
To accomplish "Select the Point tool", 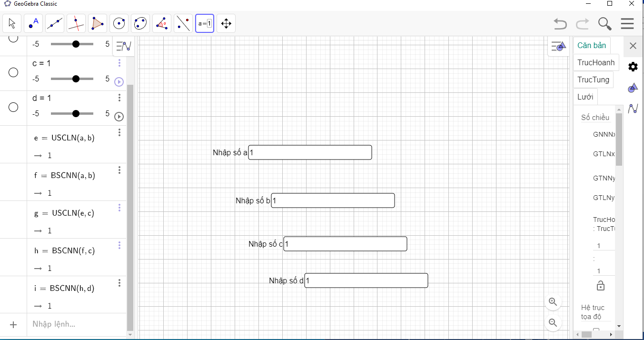I will pyautogui.click(x=33, y=23).
